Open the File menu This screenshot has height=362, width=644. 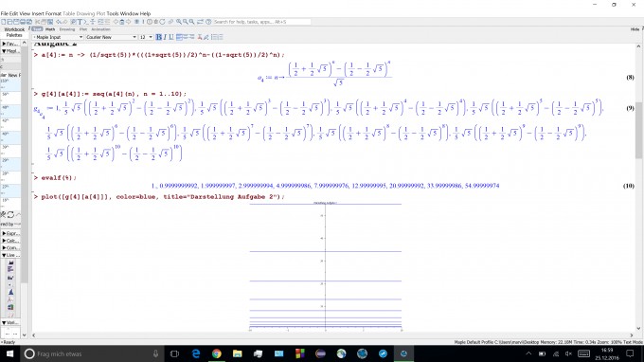5,13
